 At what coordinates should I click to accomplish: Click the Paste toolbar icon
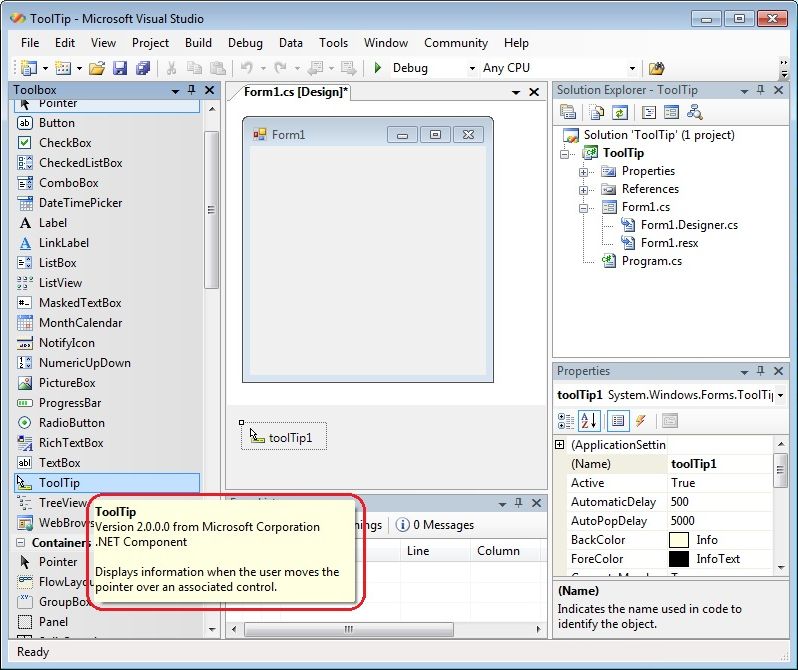tap(218, 68)
